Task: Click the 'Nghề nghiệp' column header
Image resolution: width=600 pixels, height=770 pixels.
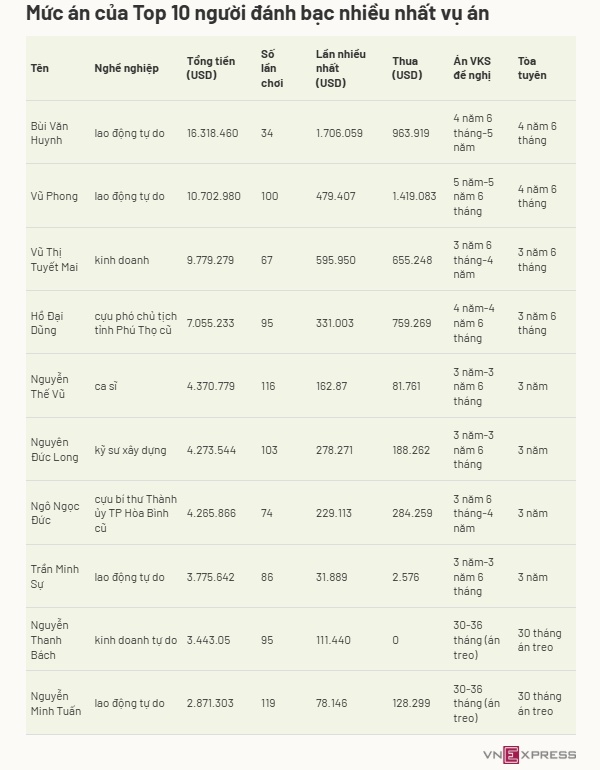Action: [x=127, y=68]
